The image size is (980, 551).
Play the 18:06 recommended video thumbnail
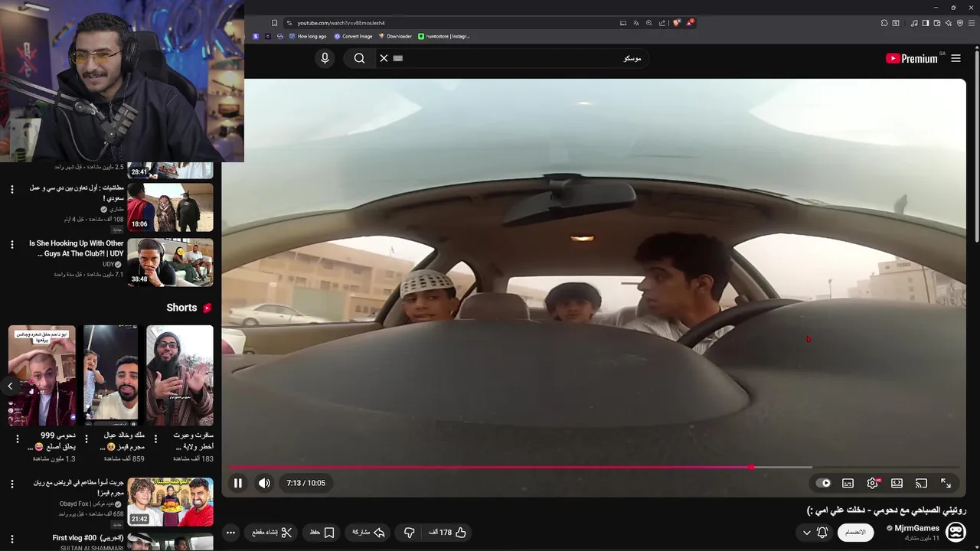pos(170,207)
